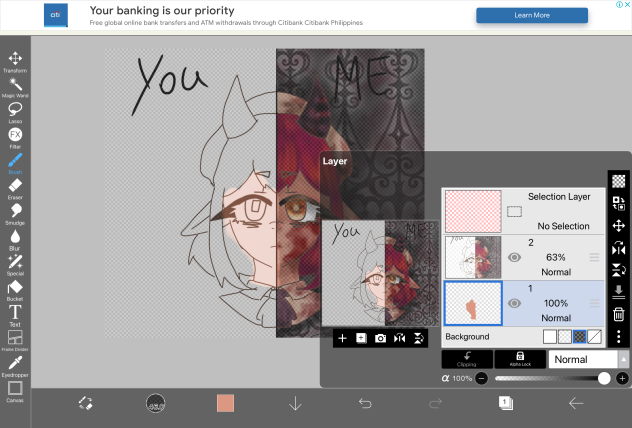632x428 pixels.
Task: Activate the Bucket fill tool
Action: click(x=15, y=289)
